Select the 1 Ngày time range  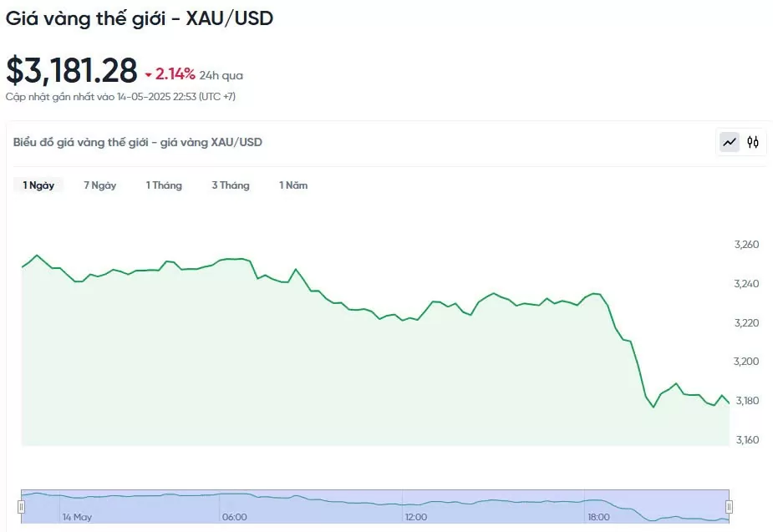(x=38, y=185)
